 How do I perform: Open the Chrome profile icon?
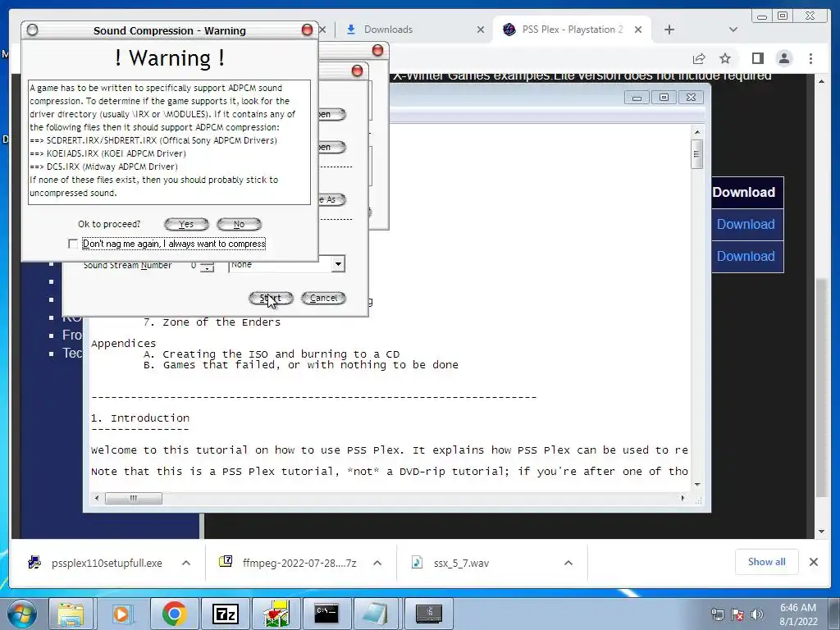pos(784,58)
